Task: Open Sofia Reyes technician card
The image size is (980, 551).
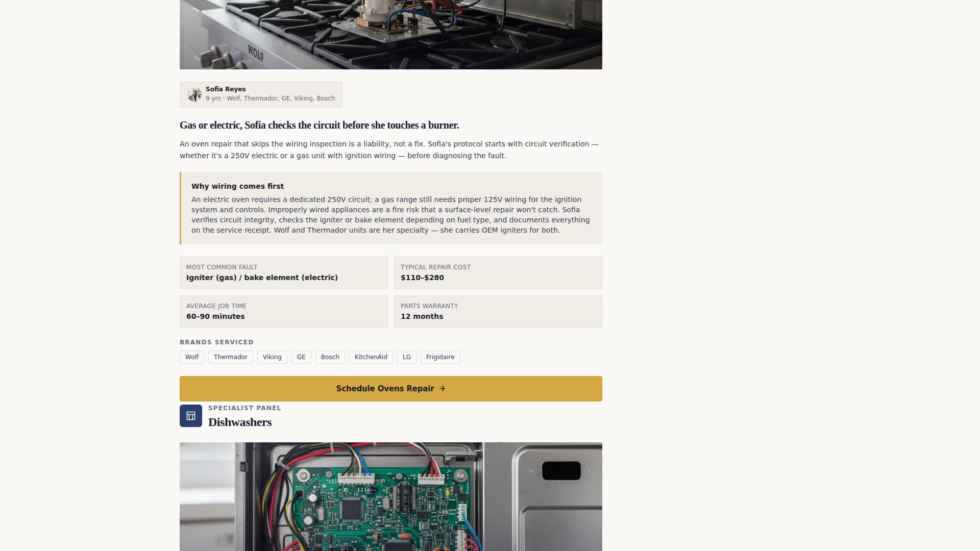Action: (x=261, y=94)
